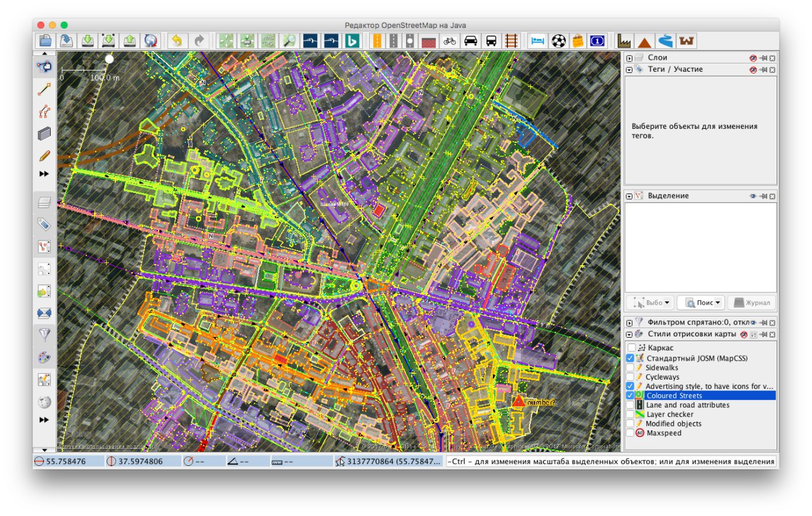Image resolution: width=812 pixels, height=516 pixels.
Task: Activate the building drawing tool
Action: [44, 134]
